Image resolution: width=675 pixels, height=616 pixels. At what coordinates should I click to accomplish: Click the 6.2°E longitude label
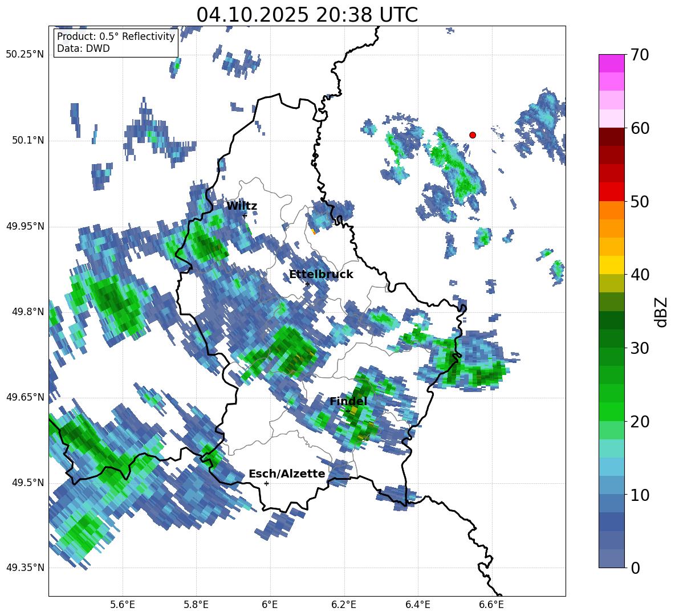344,605
